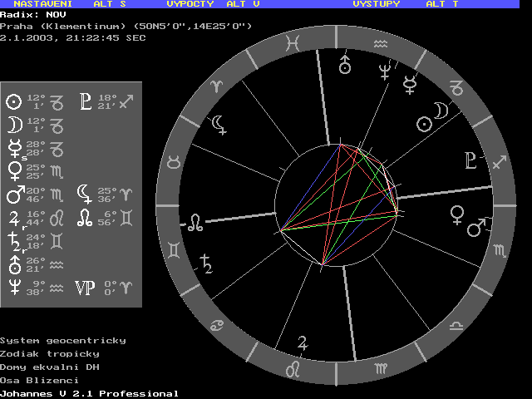
Task: Select Pluto glyph inside the chart wheel
Action: (472, 160)
